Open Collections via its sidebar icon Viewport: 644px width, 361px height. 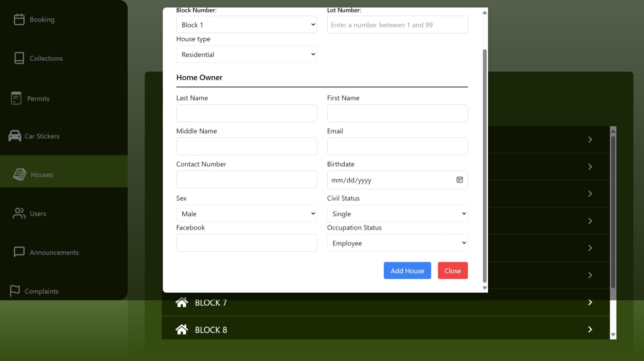point(19,58)
